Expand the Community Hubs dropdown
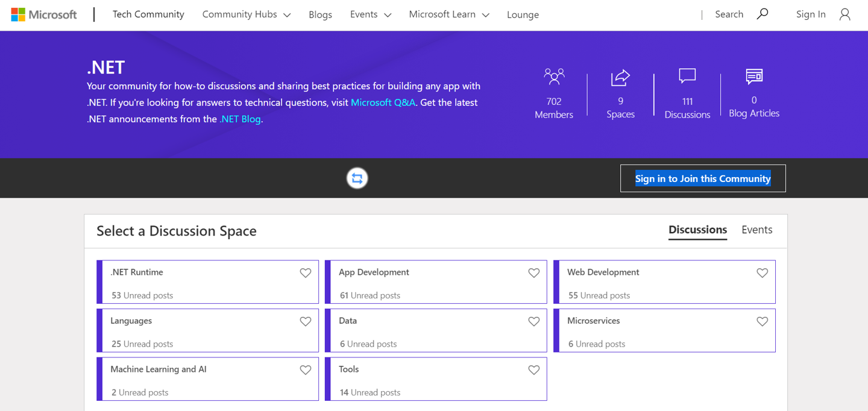This screenshot has height=411, width=868. [246, 14]
